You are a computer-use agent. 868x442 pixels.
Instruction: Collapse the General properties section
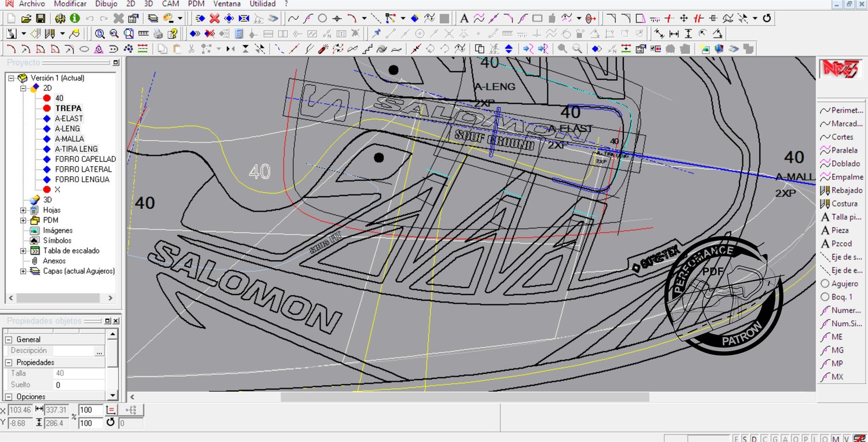(8, 340)
